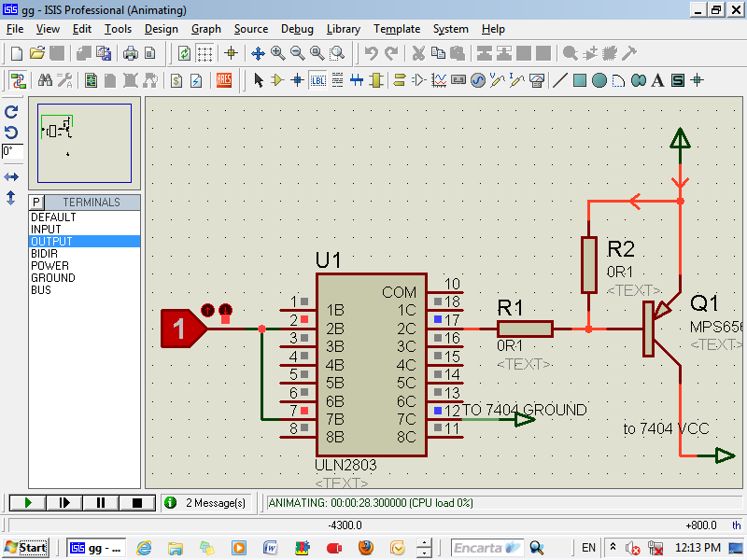Screen dimensions: 747x560
Task: Select Junction dot mode
Action: (x=298, y=80)
